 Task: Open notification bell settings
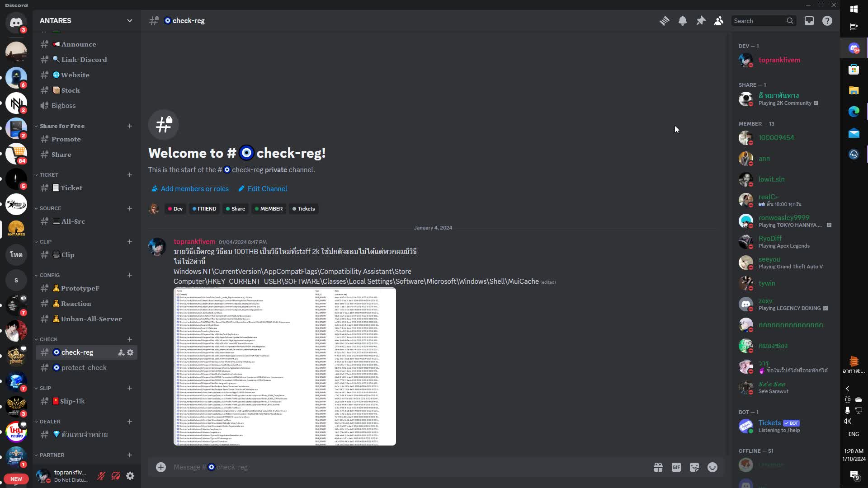pos(683,20)
